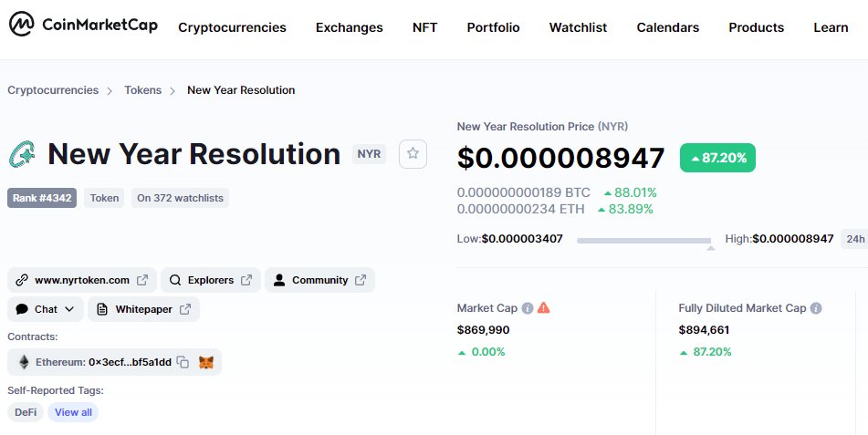Click the Ethereum diamond icon in contracts
The image size is (868, 435).
coord(24,363)
